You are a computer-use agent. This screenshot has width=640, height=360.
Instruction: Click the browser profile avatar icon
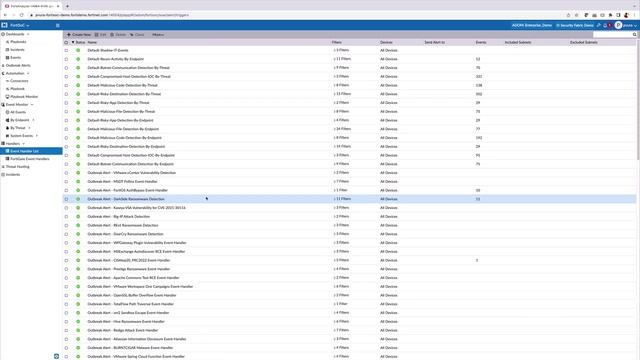tap(626, 15)
